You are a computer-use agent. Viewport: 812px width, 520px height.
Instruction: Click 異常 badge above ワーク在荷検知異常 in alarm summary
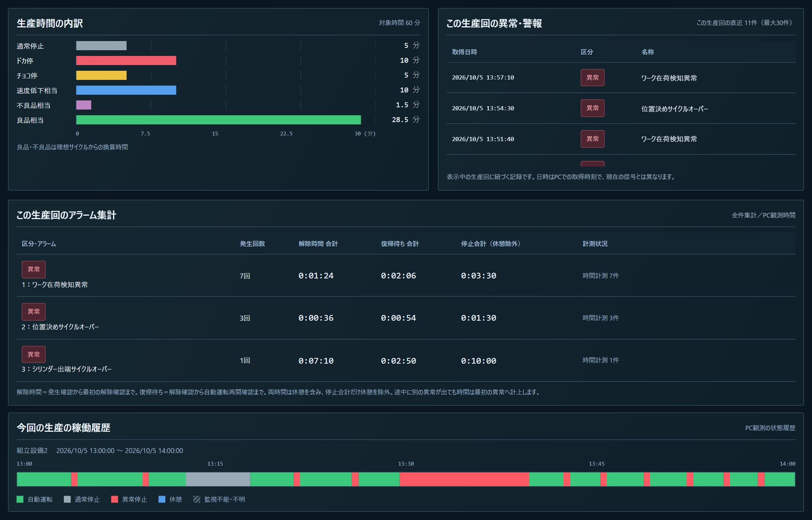33,269
